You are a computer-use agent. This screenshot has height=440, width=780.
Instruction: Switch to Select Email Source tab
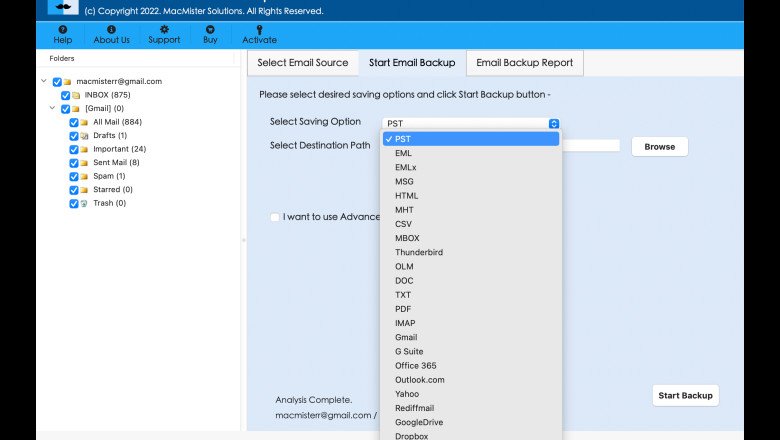point(302,63)
